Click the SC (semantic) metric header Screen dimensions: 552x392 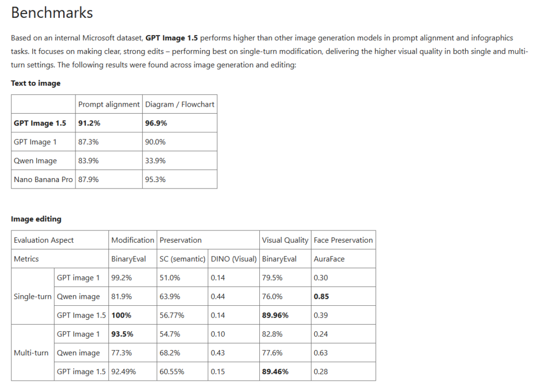[183, 259]
